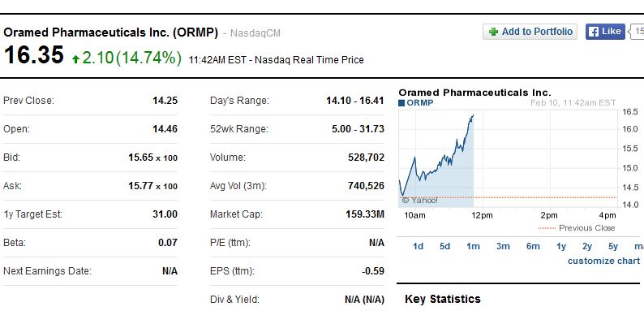
Task: Open the customize chart link
Action: pos(603,261)
